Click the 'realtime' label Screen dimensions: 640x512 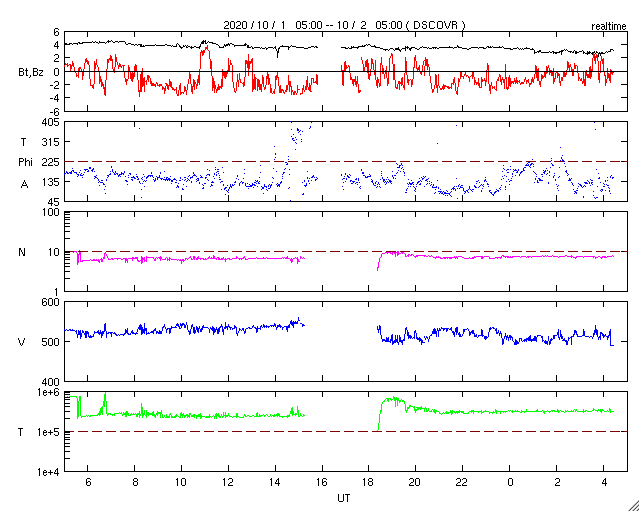[609, 27]
